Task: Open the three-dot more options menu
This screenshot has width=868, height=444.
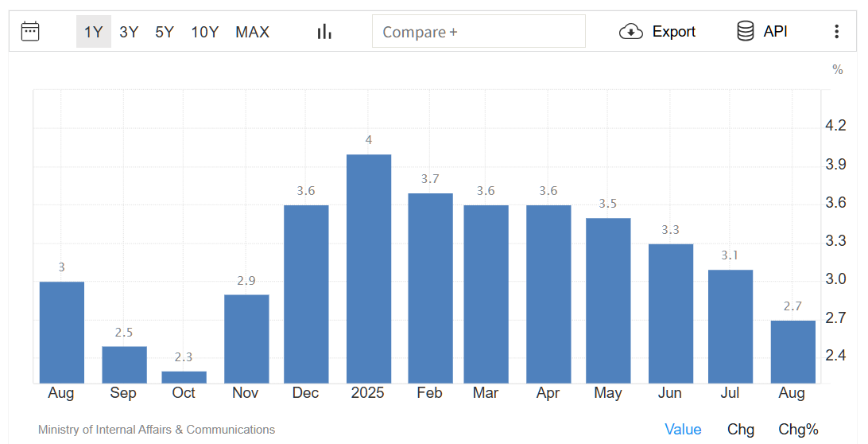Action: coord(836,32)
